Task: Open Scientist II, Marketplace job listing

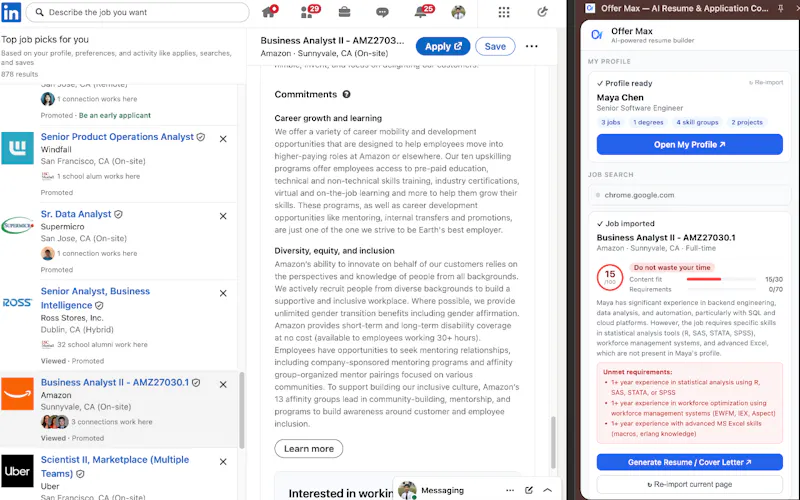Action: (115, 466)
